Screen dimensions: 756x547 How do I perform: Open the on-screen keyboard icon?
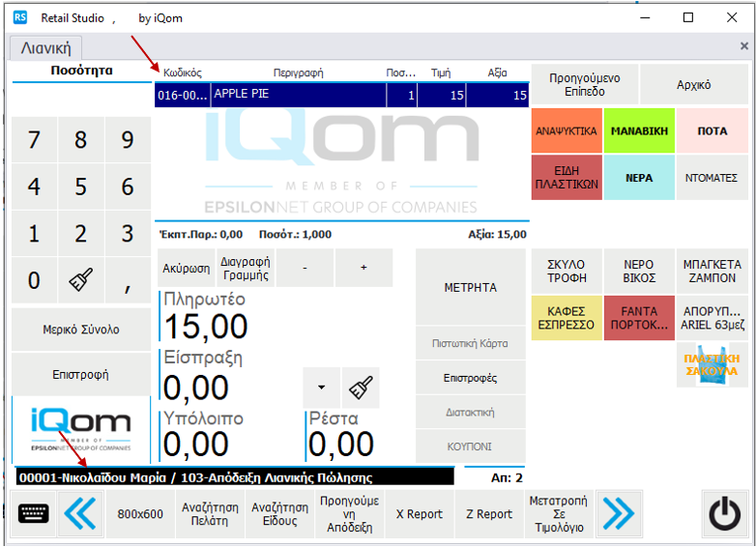point(35,514)
